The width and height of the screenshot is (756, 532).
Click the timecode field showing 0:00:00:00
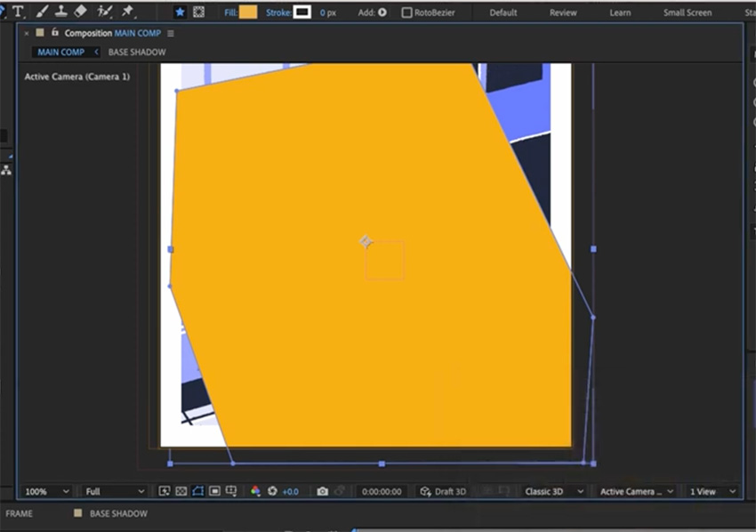(381, 491)
